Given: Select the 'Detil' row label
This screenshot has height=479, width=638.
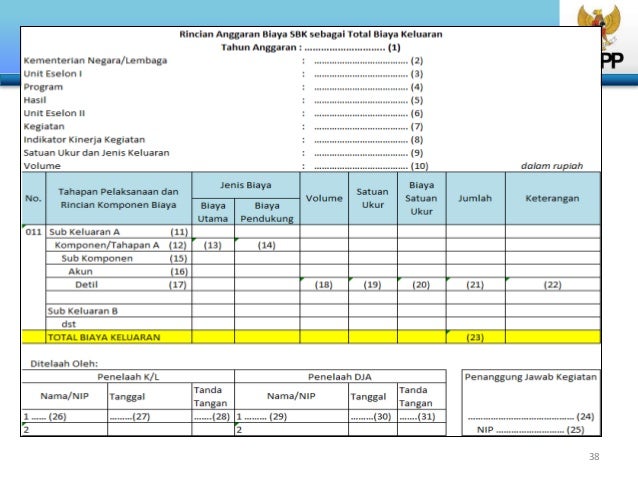Looking at the screenshot, I should (x=86, y=285).
